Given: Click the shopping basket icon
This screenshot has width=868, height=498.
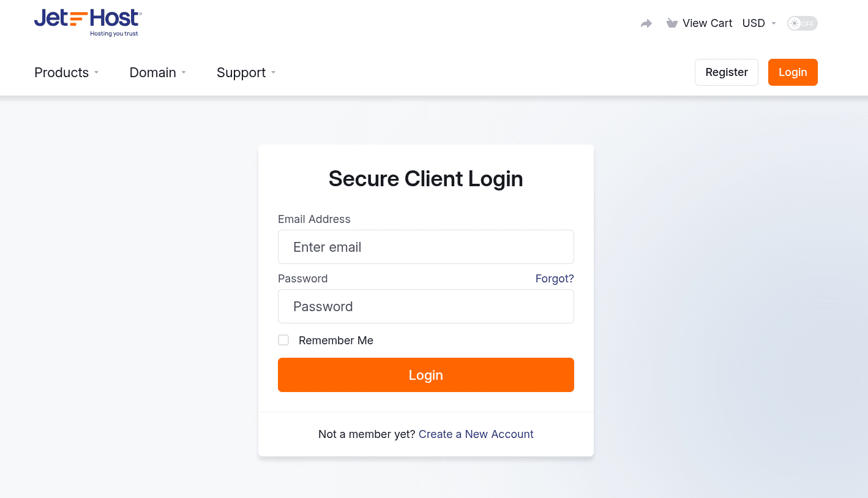Looking at the screenshot, I should [672, 23].
